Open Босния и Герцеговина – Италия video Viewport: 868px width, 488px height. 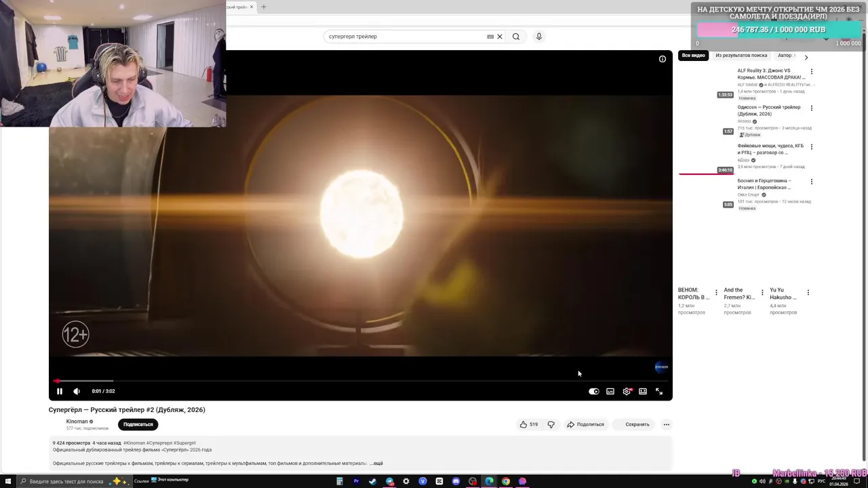[765, 184]
